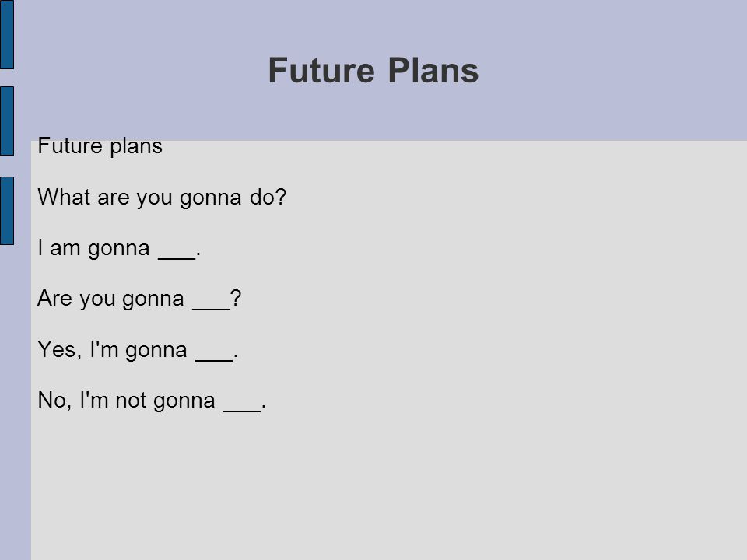Screen dimensions: 747x560
Task: Click "I am" at the start of third line
Action: point(58,247)
